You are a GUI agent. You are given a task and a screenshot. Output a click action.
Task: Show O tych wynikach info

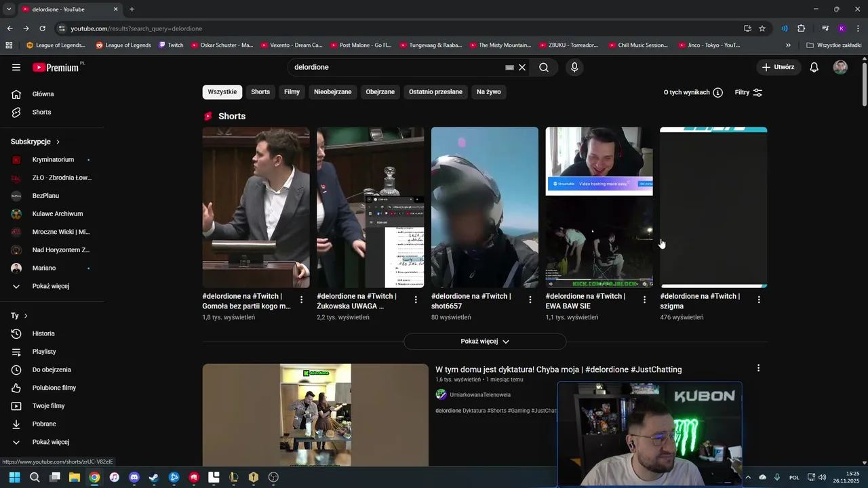(x=693, y=92)
